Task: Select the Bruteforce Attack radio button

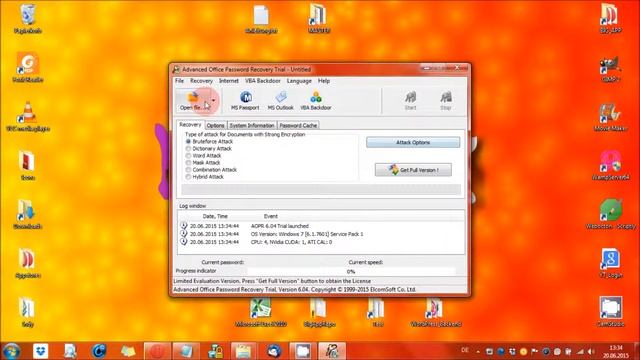Action: pyautogui.click(x=188, y=141)
